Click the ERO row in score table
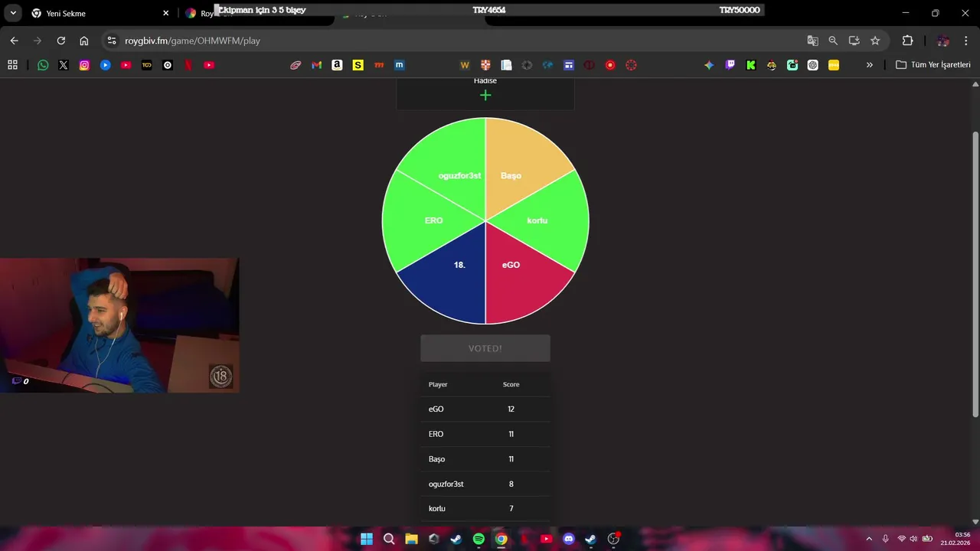The width and height of the screenshot is (980, 551). point(485,434)
